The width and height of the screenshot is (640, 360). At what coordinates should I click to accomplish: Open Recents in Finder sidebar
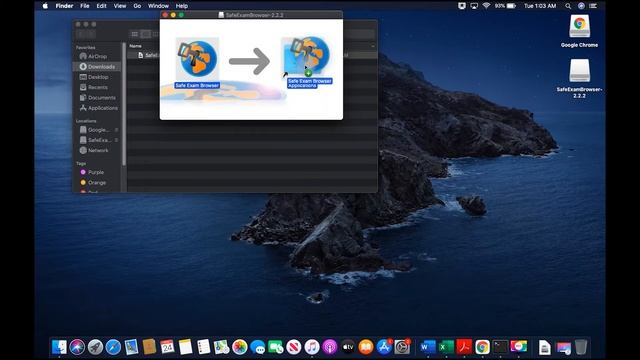[x=94, y=87]
